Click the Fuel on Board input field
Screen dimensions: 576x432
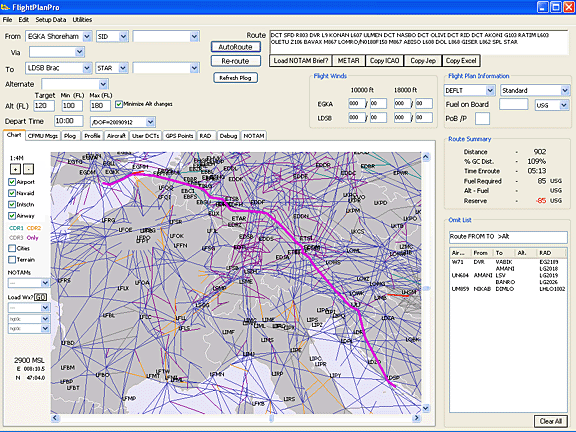514,104
